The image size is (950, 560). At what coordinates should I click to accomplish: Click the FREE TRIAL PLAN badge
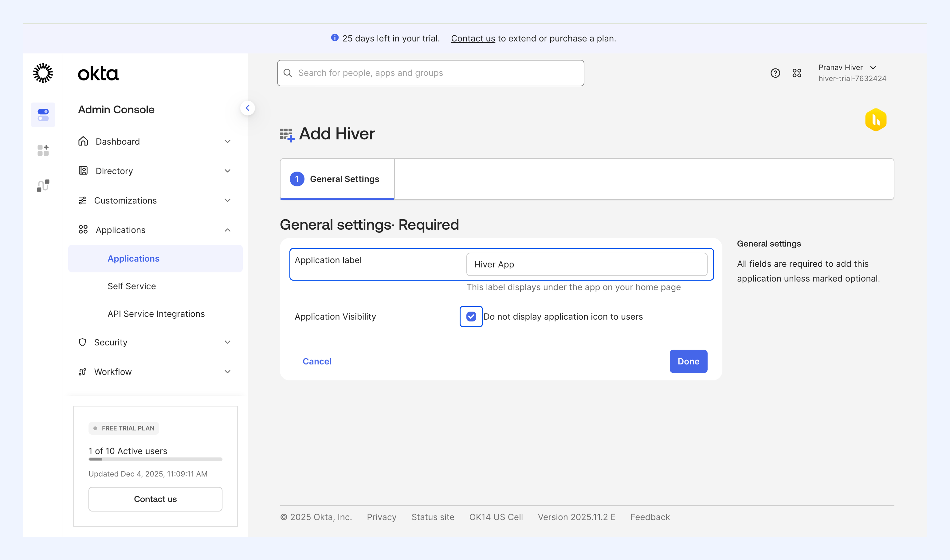[x=124, y=428]
